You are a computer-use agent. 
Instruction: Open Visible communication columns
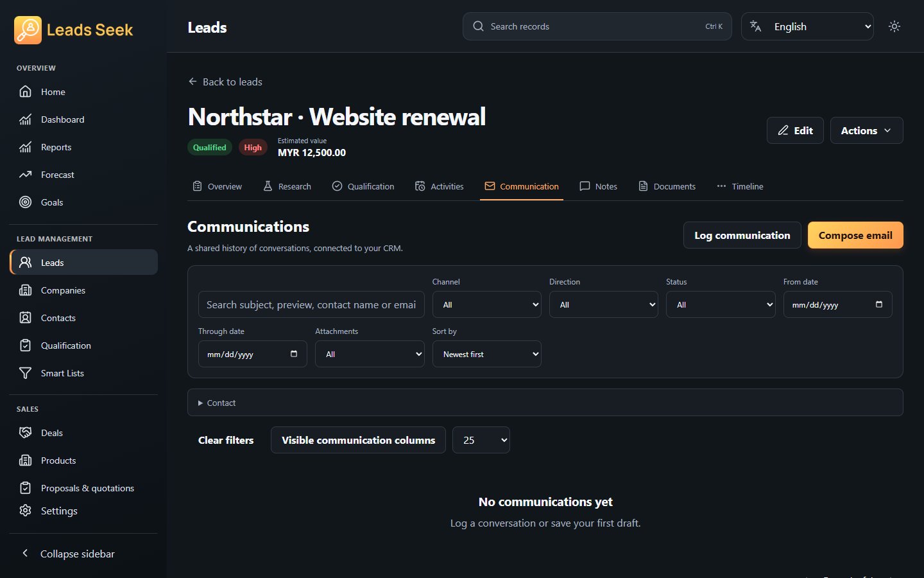[x=358, y=440]
